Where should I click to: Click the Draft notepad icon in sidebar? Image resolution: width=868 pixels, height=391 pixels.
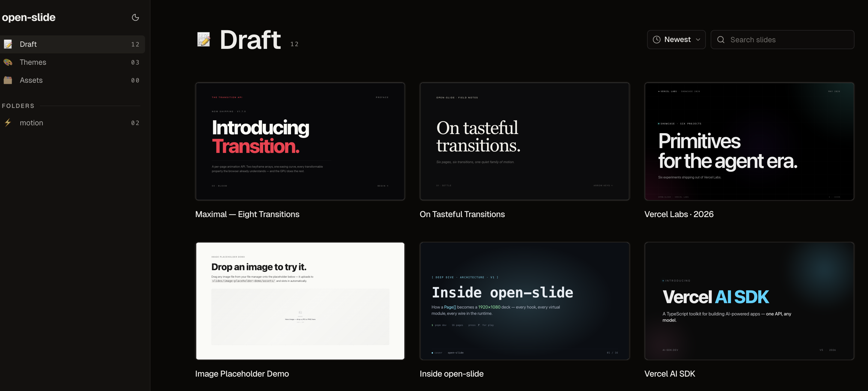click(x=8, y=44)
